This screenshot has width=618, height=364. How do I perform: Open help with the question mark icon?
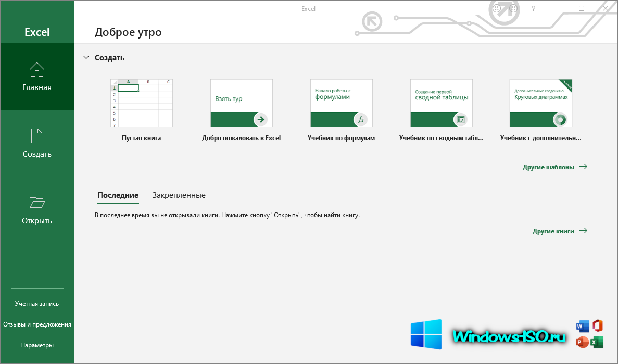[533, 8]
